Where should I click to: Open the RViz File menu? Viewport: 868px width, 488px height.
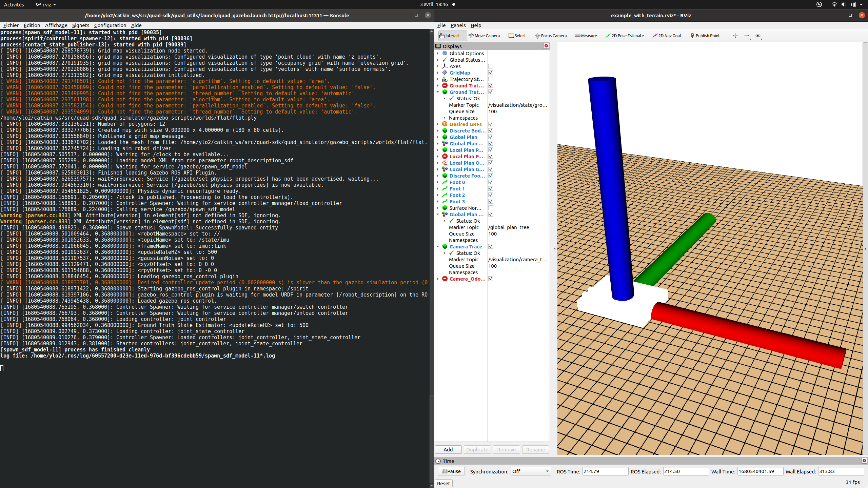click(x=441, y=25)
